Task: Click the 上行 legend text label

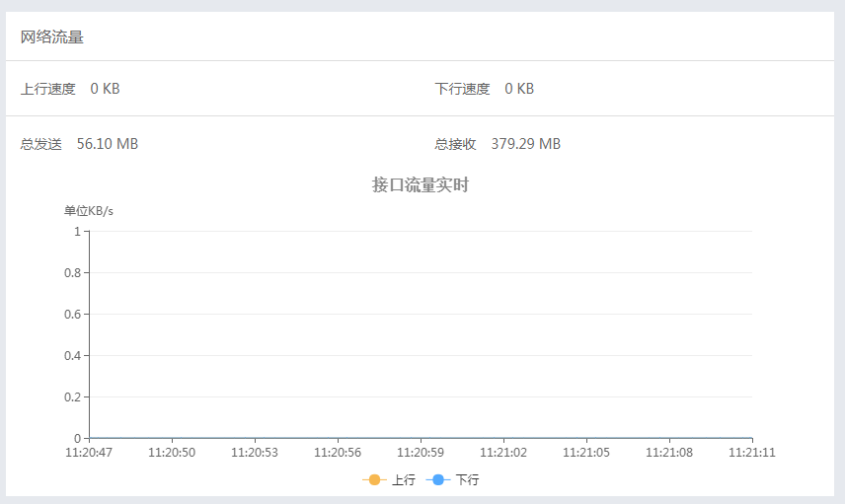Action: coord(403,480)
